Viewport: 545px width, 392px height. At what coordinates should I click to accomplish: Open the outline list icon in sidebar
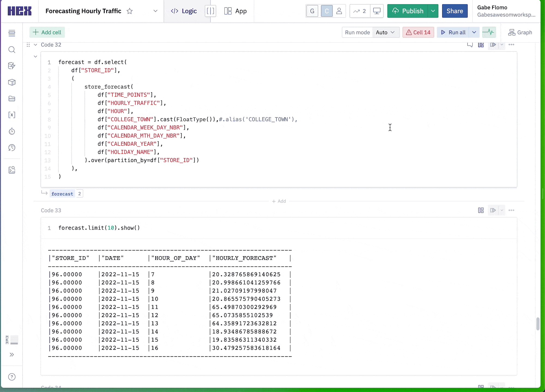[12, 33]
